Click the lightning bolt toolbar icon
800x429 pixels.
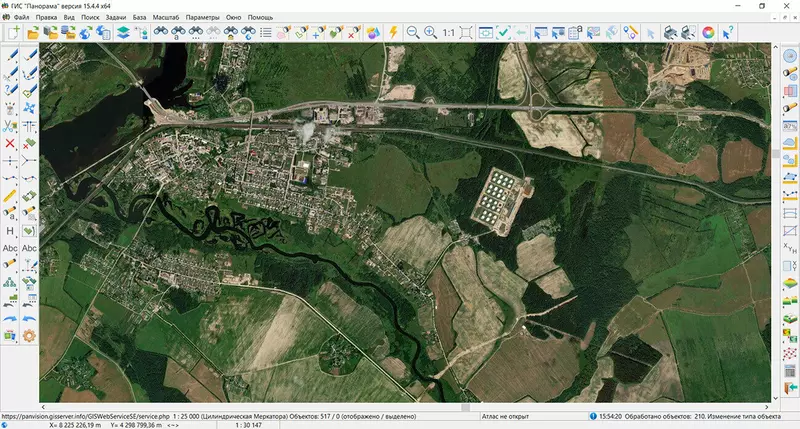(x=393, y=33)
